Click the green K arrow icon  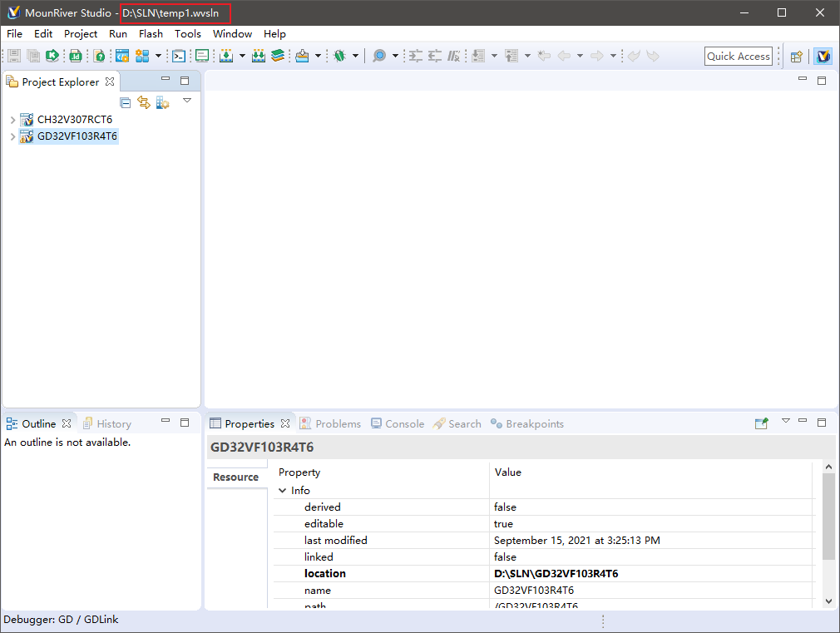pyautogui.click(x=52, y=56)
